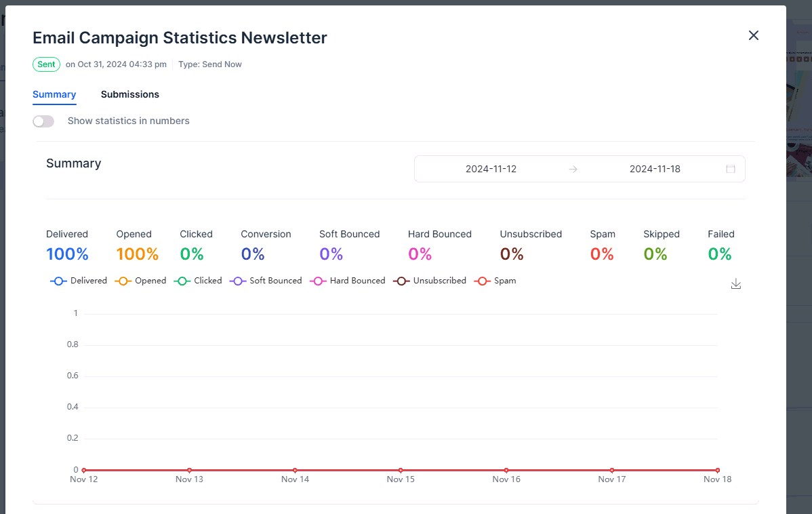Click the Delivered 100% statistic

67,254
